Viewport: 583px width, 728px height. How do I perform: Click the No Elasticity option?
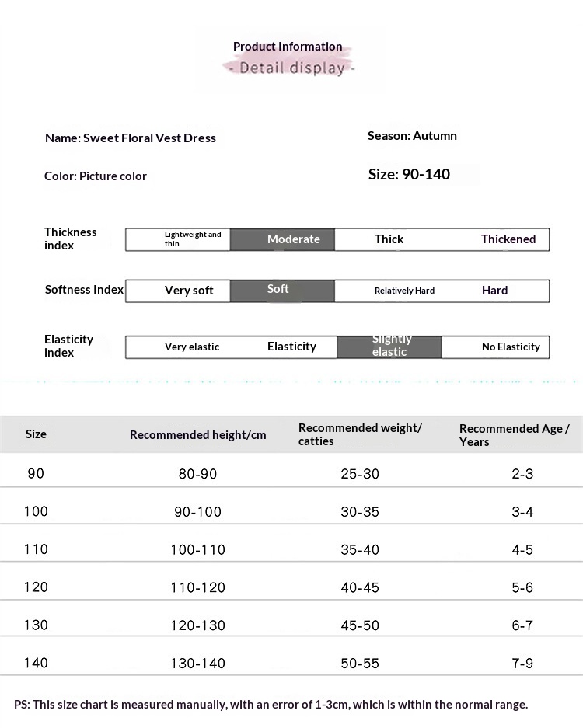click(x=511, y=347)
